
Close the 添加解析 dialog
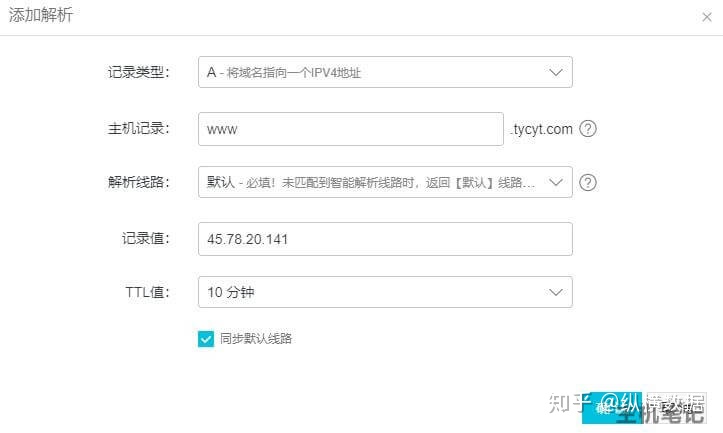[x=706, y=17]
